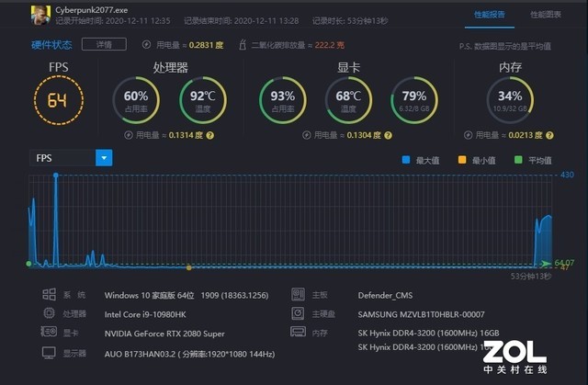Click the CO2 emission bottle icon
Viewport: 588px width, 385px height.
click(x=243, y=45)
